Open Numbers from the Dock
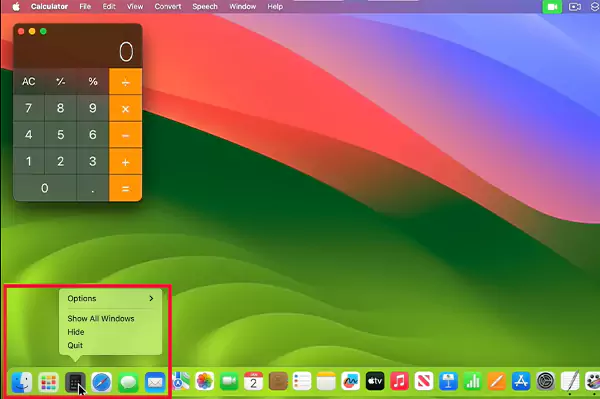Viewport: 600px width, 399px height. (473, 381)
